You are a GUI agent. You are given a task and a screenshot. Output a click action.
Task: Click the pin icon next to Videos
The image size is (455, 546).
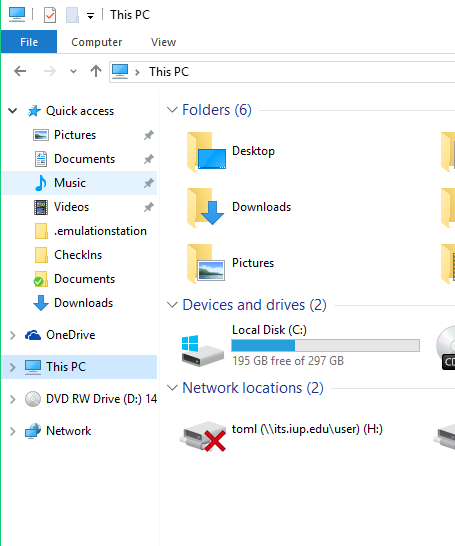149,207
